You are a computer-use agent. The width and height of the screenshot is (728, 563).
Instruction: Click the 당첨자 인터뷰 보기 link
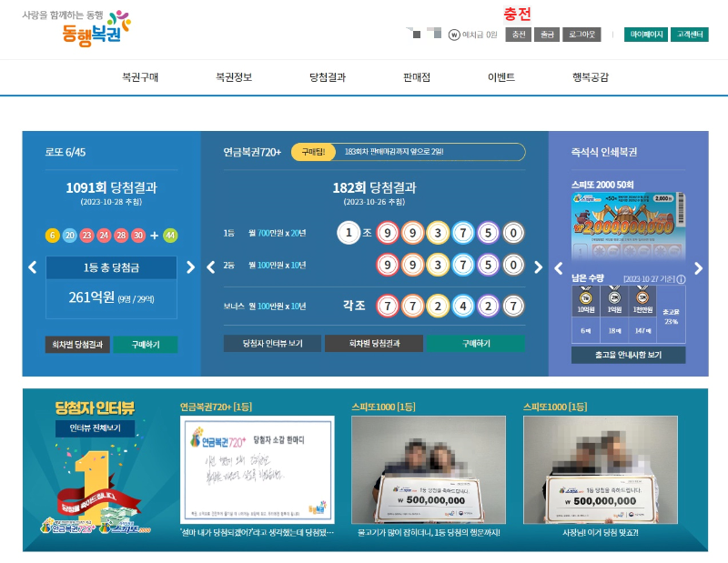(x=273, y=344)
